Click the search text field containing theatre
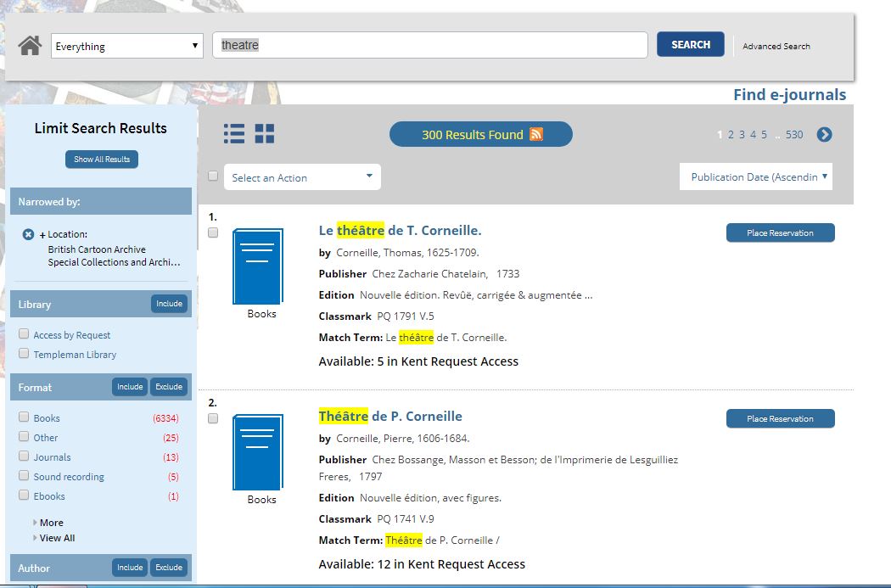 coord(429,45)
